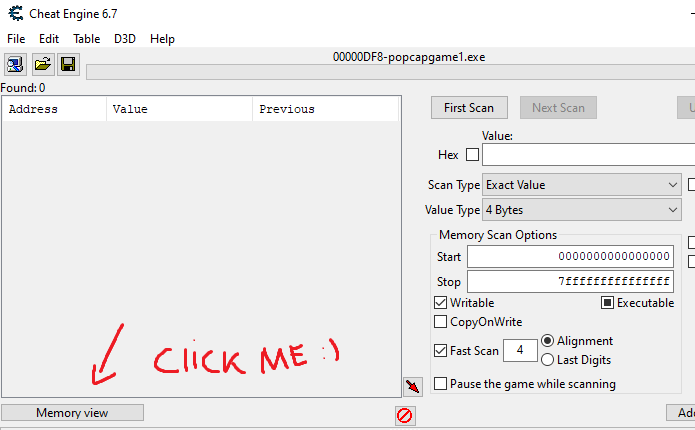This screenshot has width=695, height=430.
Task: Click the Previous column header
Action: coord(326,109)
